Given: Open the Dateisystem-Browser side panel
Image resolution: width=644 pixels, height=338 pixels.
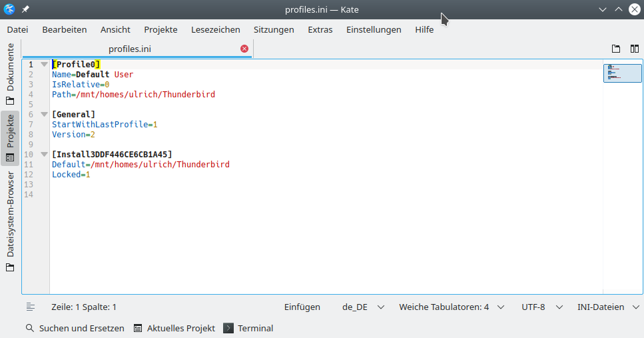Looking at the screenshot, I should tap(10, 221).
